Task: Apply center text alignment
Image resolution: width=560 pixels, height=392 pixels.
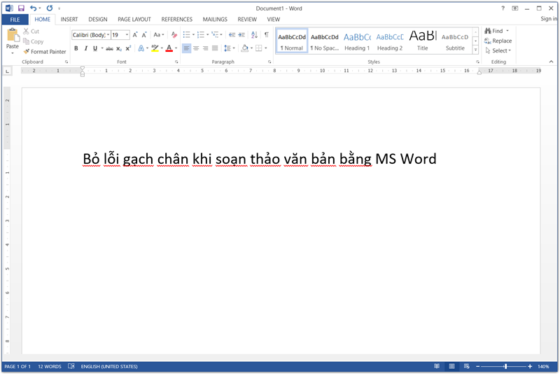Action: click(196, 48)
